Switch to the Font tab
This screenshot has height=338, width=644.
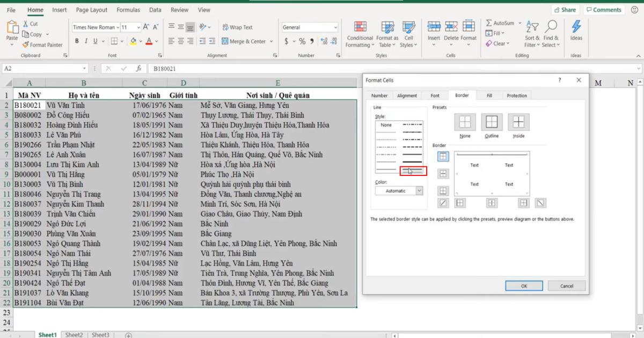(x=435, y=95)
